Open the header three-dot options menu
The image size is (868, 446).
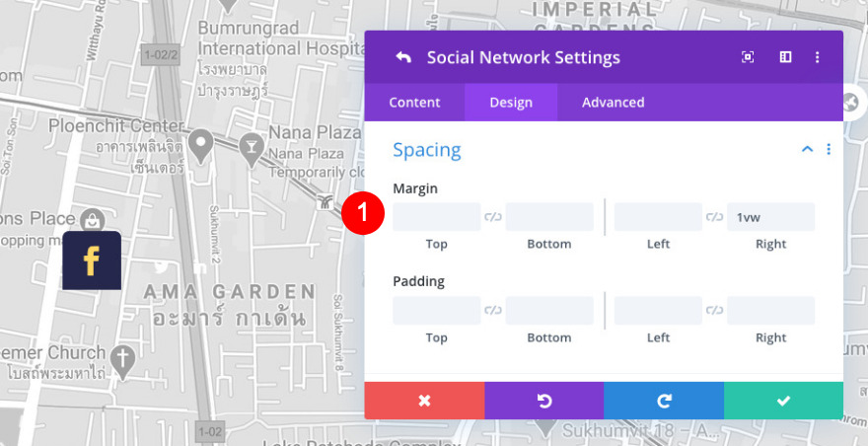818,57
